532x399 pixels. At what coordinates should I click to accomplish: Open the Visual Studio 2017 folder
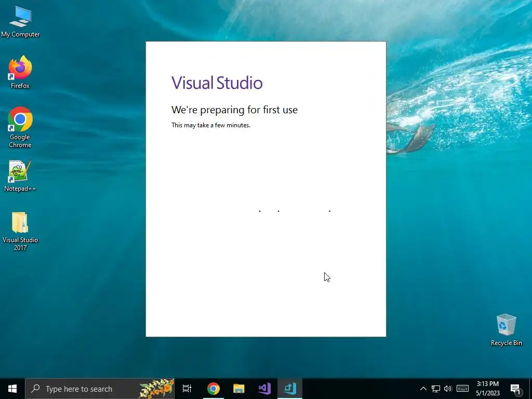[20, 231]
